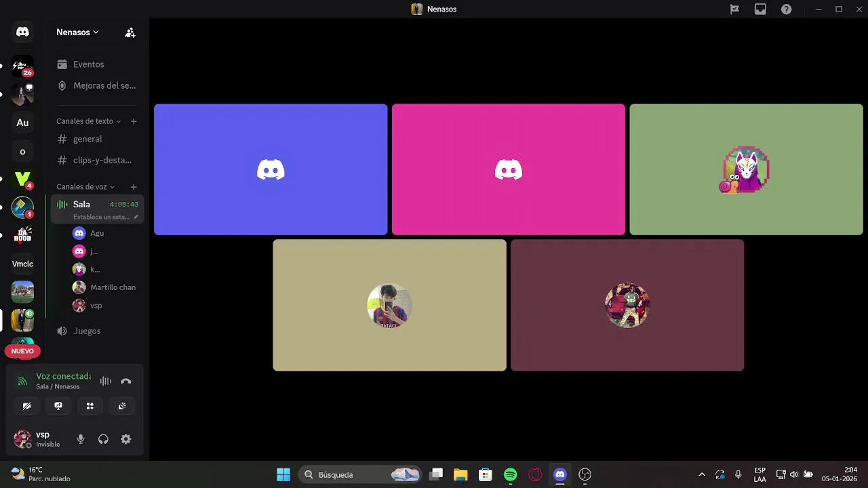Click user Agu in Sala voice channel
The height and width of the screenshot is (488, 868).
click(x=96, y=233)
